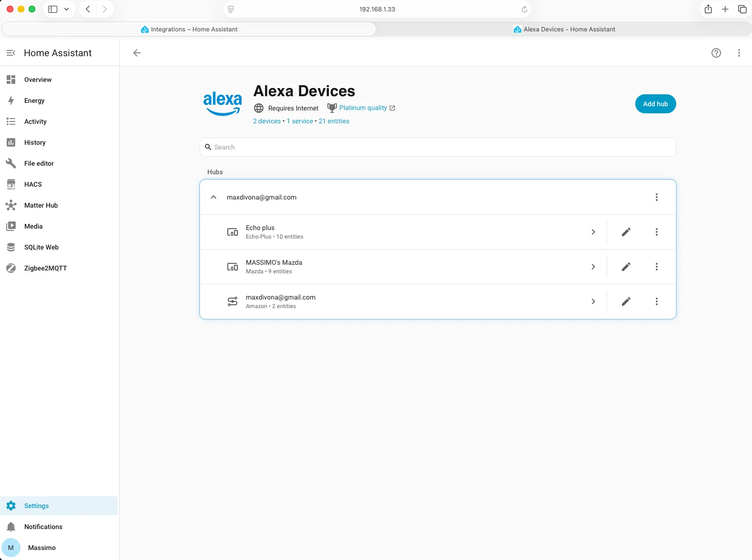
Task: Edit MASSIMO's Mazda with pencil icon
Action: (626, 267)
